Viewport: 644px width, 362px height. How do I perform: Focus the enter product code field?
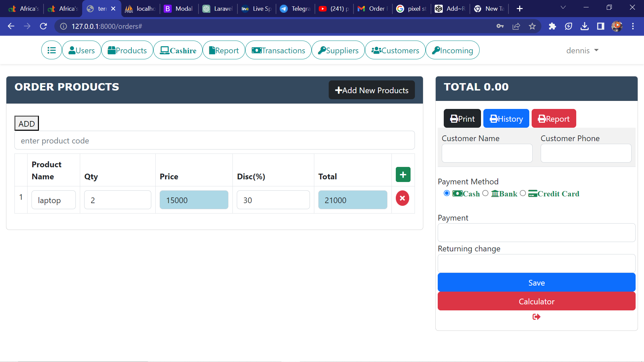(215, 140)
